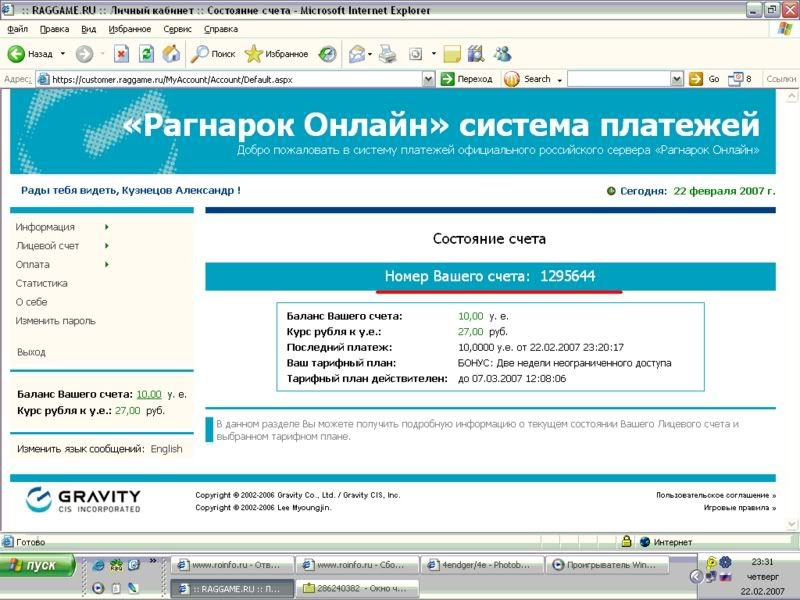Expand the Информация submenu arrow
This screenshot has width=800, height=600.
click(x=107, y=227)
